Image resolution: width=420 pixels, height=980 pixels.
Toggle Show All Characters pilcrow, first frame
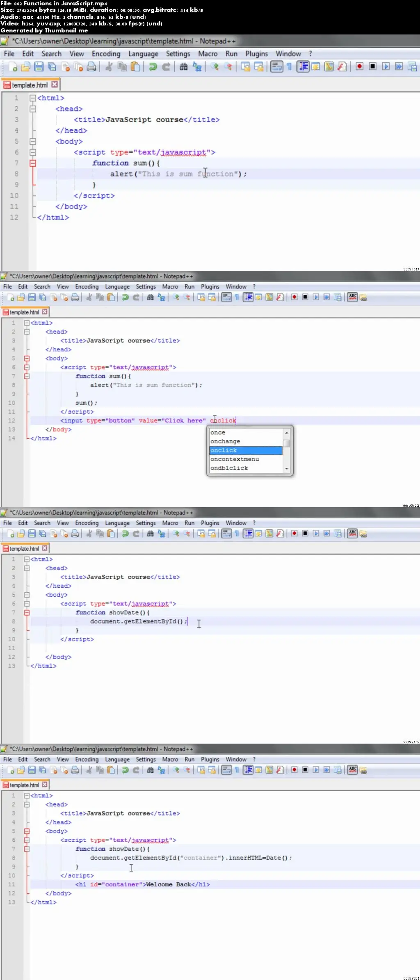pos(290,67)
